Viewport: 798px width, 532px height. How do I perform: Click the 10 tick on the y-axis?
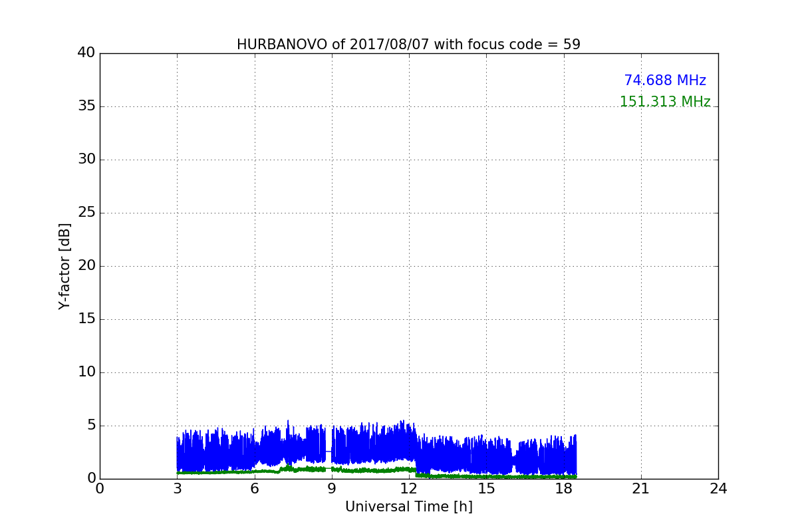[x=86, y=372]
